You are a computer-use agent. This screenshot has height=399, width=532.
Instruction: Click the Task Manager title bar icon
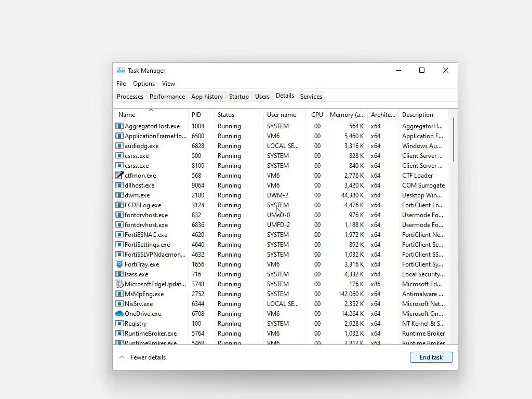121,70
